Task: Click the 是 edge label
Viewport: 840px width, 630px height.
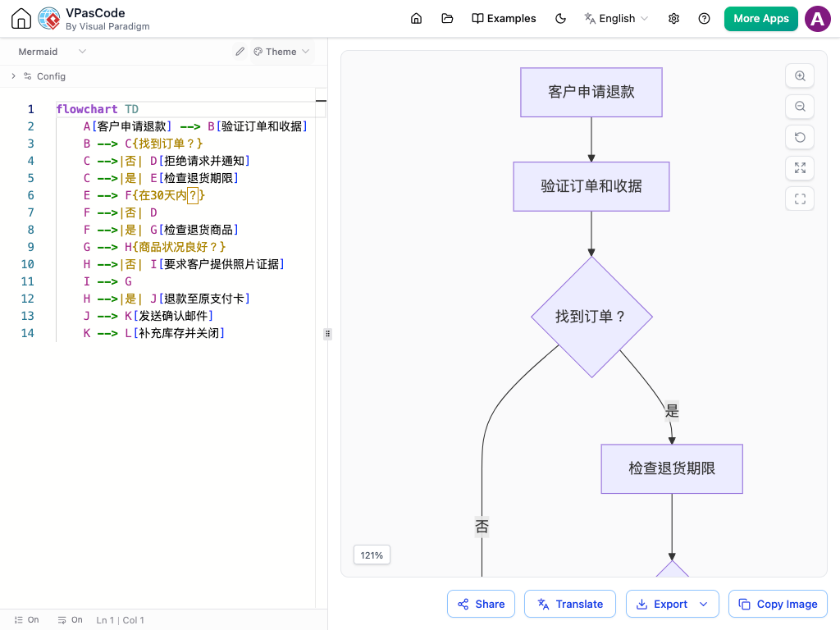Action: point(672,411)
